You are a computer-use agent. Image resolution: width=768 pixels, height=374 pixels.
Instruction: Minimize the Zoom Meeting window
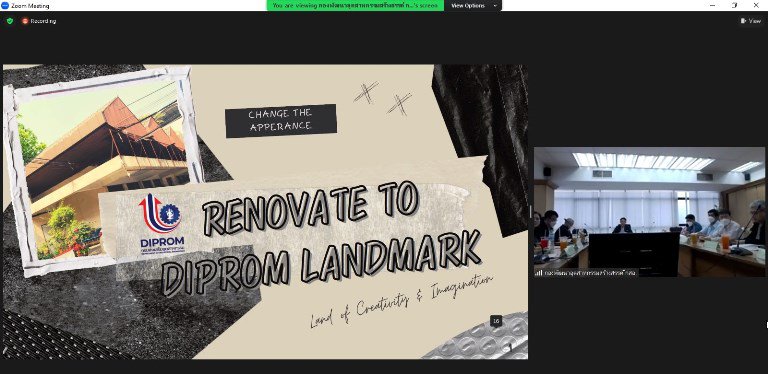(x=713, y=5)
